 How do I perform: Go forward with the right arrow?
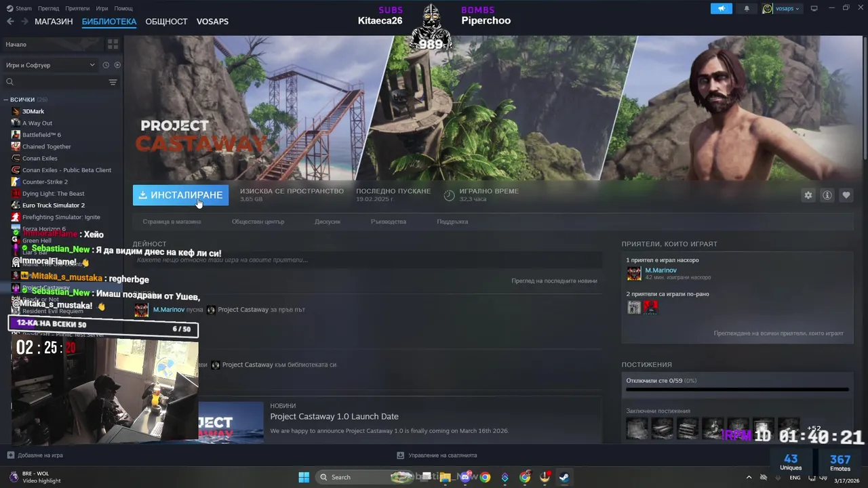pyautogui.click(x=25, y=21)
